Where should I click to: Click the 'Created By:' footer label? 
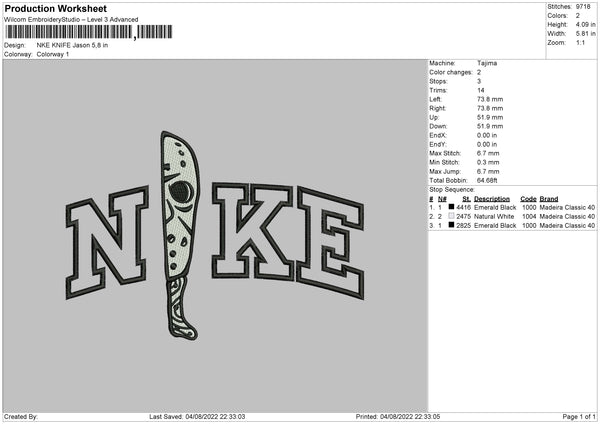point(21,416)
